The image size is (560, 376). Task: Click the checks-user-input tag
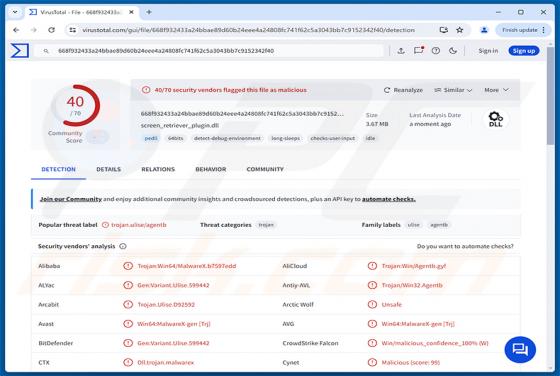[332, 138]
